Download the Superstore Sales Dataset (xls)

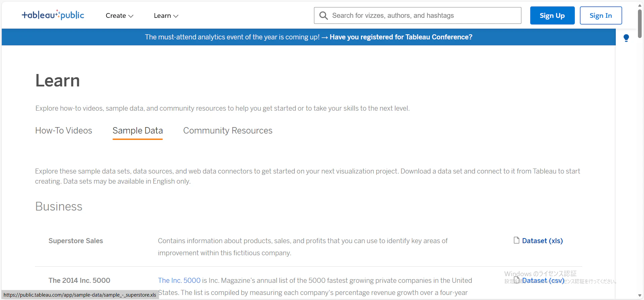pyautogui.click(x=542, y=241)
